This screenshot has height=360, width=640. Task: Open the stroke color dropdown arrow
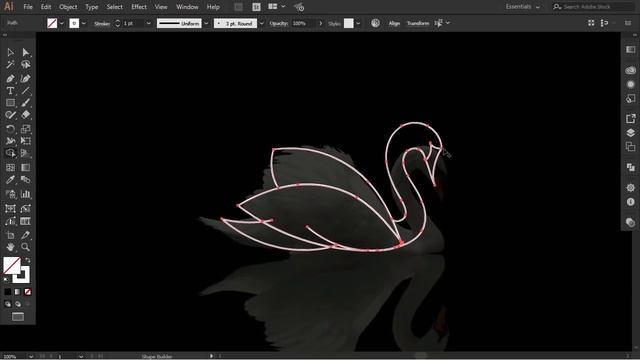[84, 23]
